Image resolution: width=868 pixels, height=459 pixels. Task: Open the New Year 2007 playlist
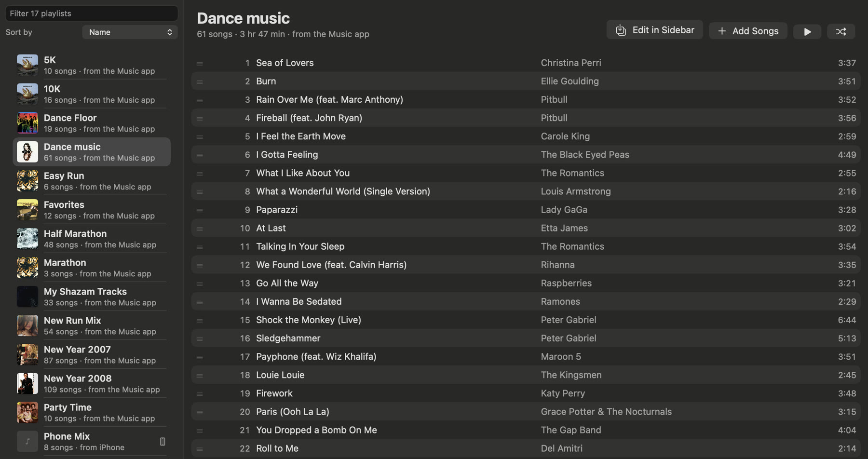pos(92,354)
